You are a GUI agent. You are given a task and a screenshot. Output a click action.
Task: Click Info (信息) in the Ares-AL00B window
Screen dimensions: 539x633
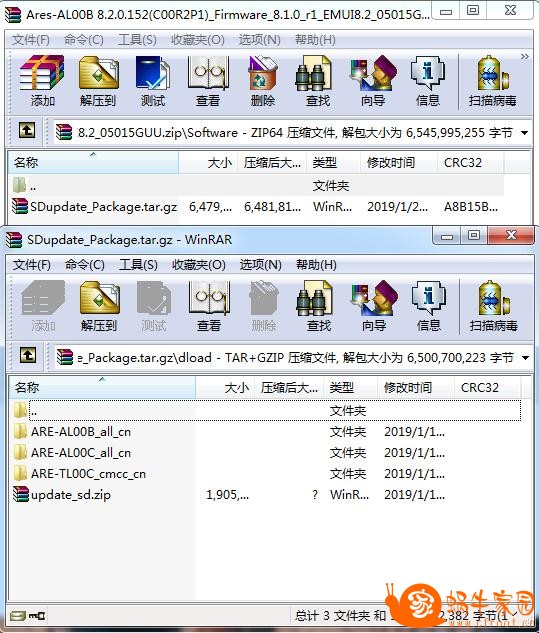[428, 82]
